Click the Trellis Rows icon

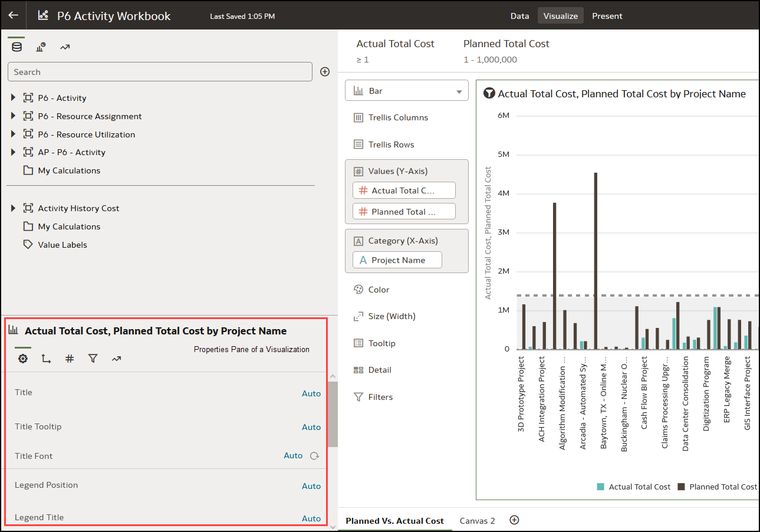click(x=358, y=145)
